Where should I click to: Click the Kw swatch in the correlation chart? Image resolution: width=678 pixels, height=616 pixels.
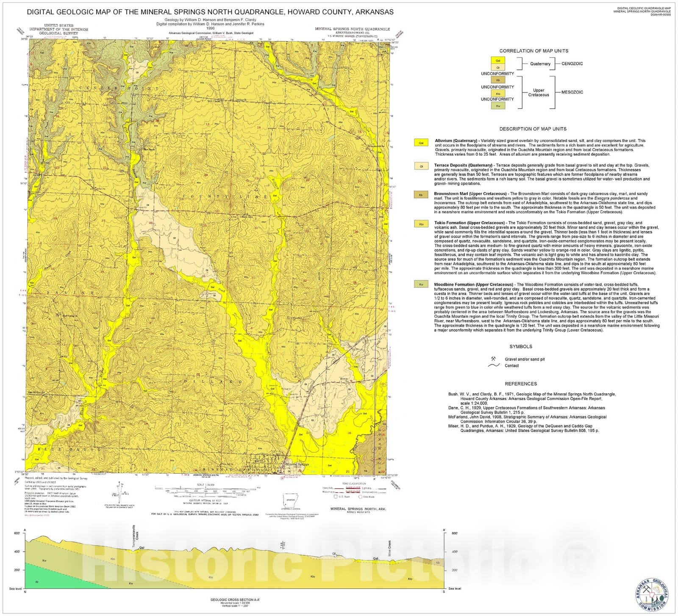(498, 106)
